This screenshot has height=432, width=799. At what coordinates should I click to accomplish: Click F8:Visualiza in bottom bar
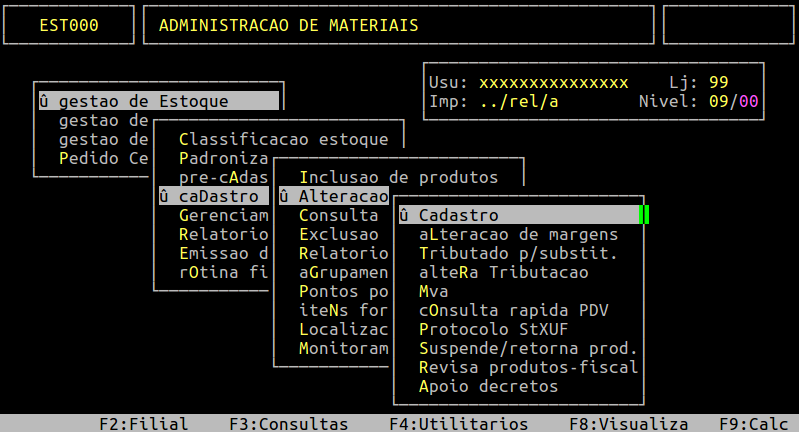coord(628,424)
